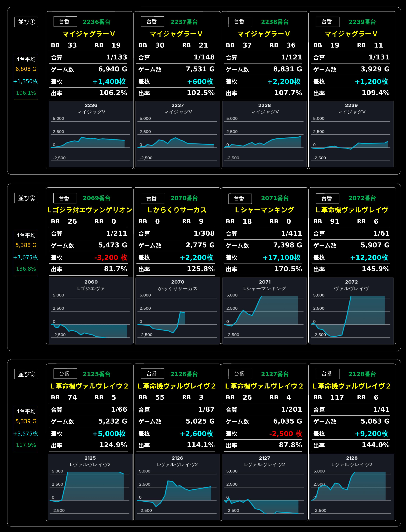406x532 pixels.
Task: Click the +17,100枚 difference value
Action: pos(282,258)
